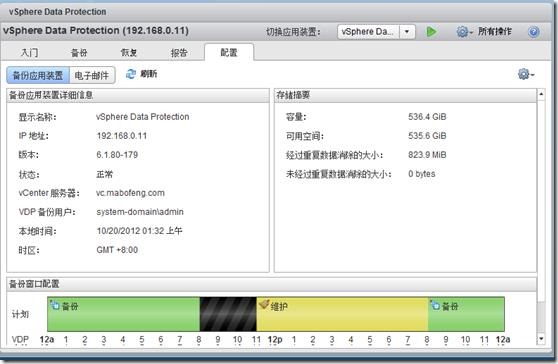Click the version value 6.1.80-179
The height and width of the screenshot is (364, 558).
(x=117, y=155)
